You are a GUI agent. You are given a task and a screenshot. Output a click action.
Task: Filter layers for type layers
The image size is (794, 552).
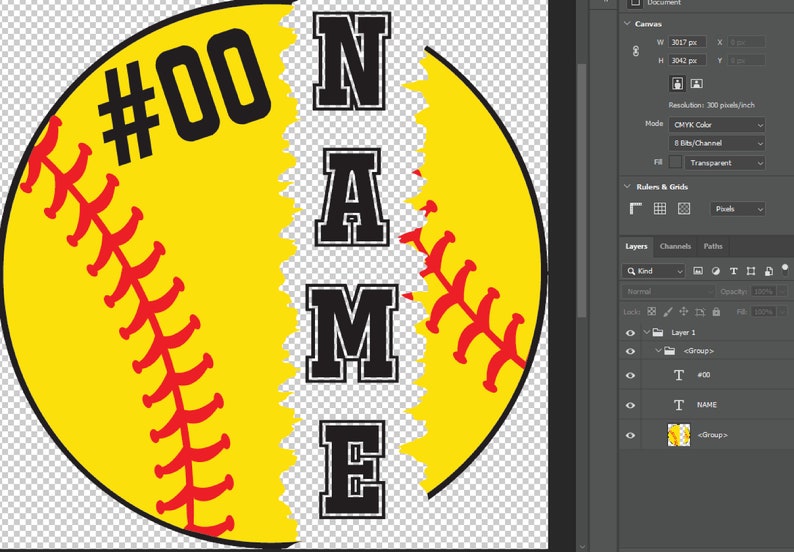tap(733, 271)
